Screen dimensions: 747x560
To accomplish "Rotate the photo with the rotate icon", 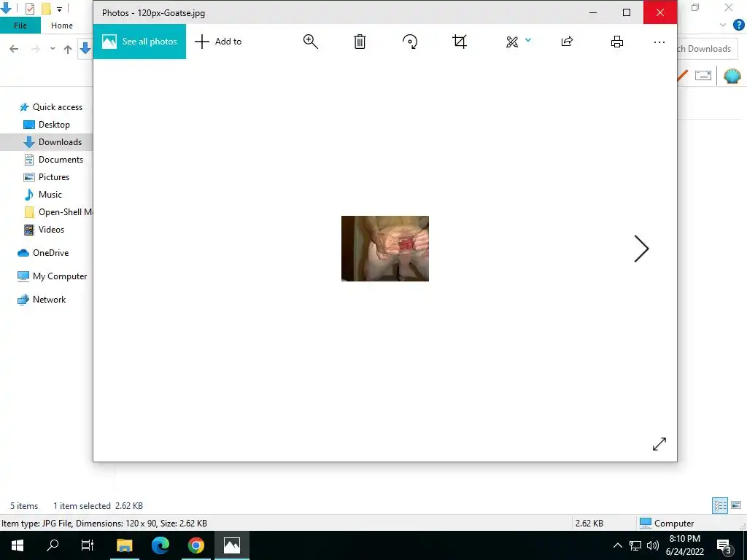I will (x=410, y=42).
